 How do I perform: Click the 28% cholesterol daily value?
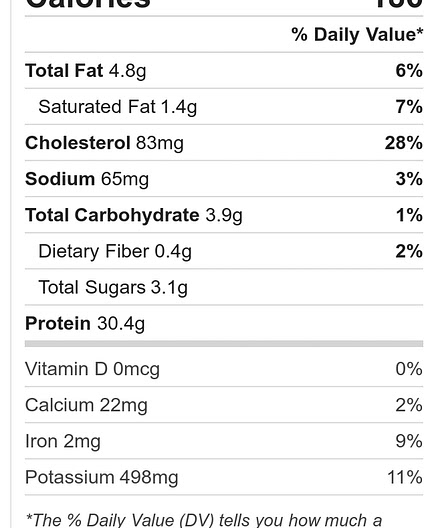pos(404,143)
